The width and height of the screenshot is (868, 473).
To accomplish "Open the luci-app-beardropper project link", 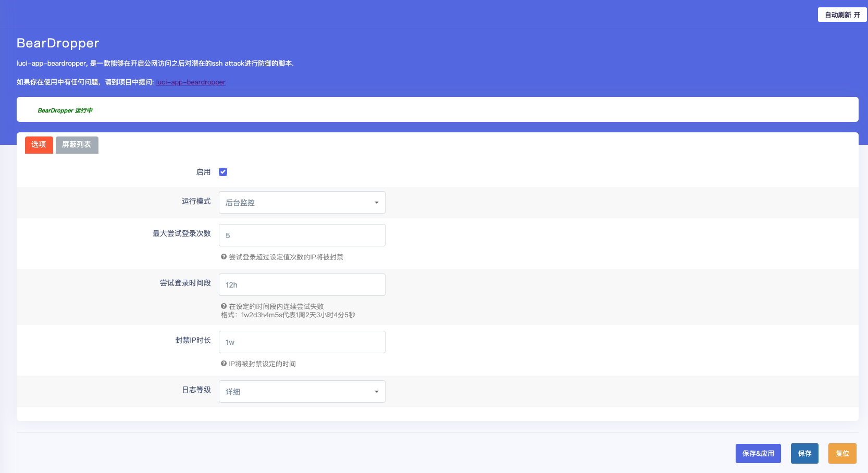I will click(x=191, y=82).
